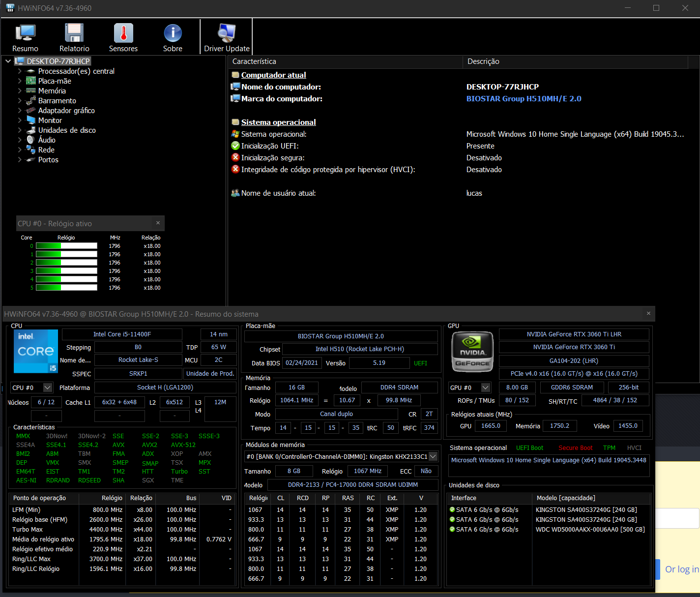Image resolution: width=700 pixels, height=597 pixels.
Task: Open the Sensores thermometer toolbar icon
Action: click(x=123, y=37)
